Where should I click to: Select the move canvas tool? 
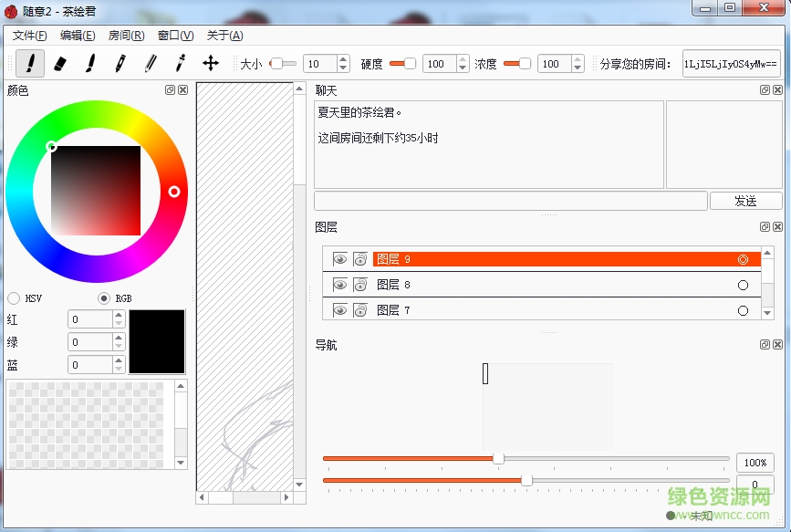208,64
